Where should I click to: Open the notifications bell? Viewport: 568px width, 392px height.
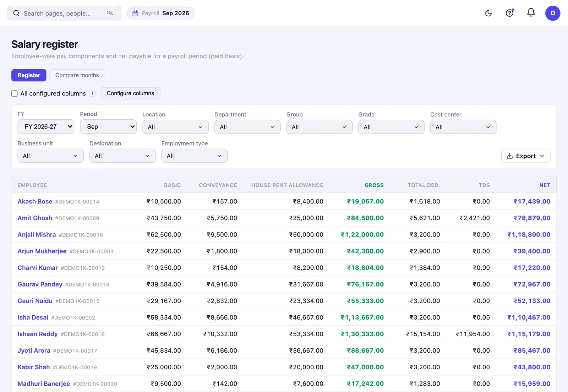(x=531, y=13)
